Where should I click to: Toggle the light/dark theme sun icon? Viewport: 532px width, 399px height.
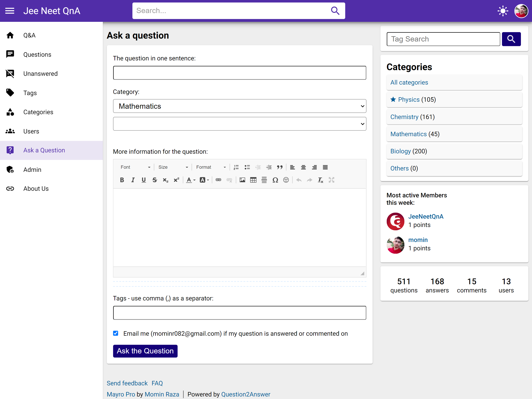click(x=502, y=11)
